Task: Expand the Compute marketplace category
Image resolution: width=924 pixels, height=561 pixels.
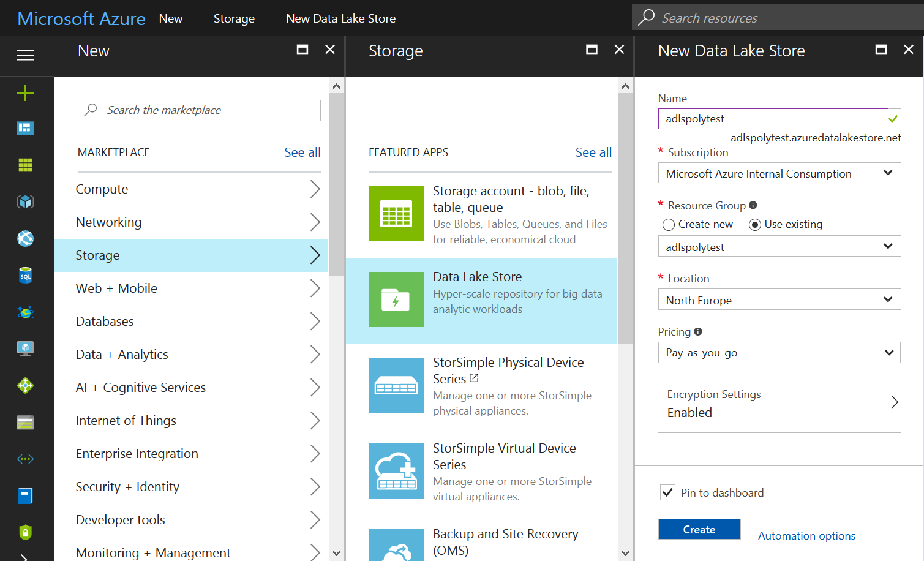Action: [192, 189]
